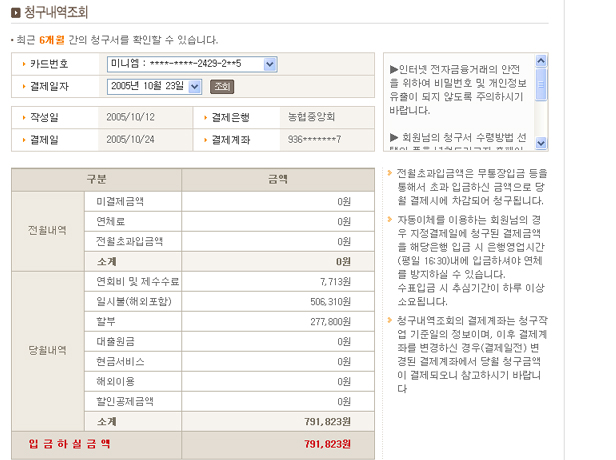Image resolution: width=616 pixels, height=460 pixels.
Task: Open the 카드번호 card selection dropdown
Action: pos(269,64)
